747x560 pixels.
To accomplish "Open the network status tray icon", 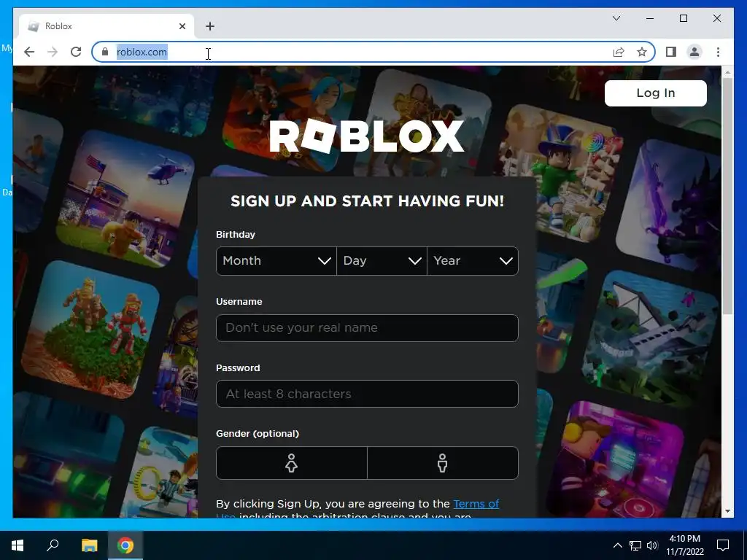I will pyautogui.click(x=635, y=545).
